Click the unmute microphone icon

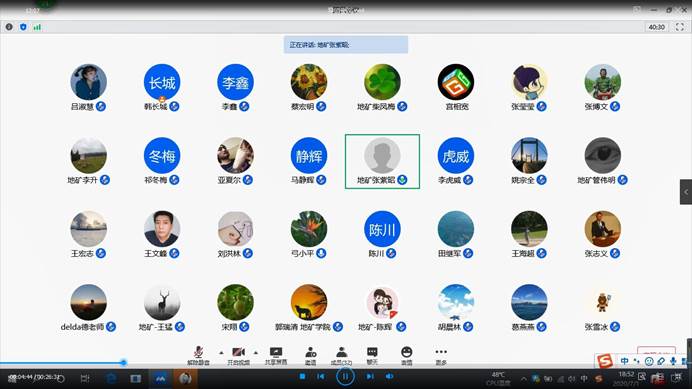coord(198,352)
